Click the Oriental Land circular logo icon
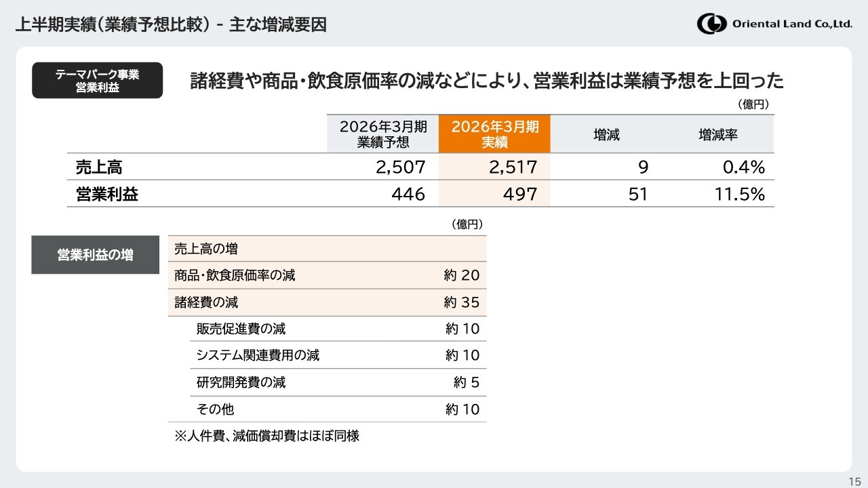Screen dimensions: 868x488 [711, 24]
